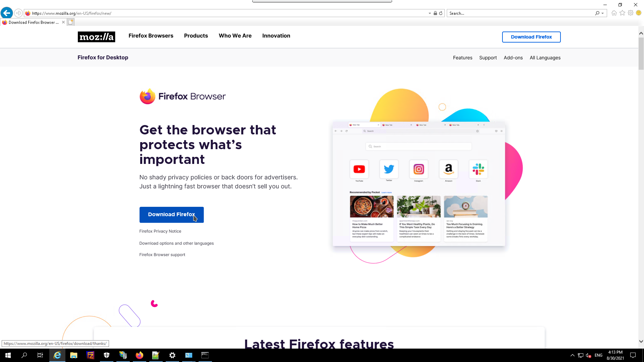This screenshot has height=362, width=644.
Task: Click the Features link
Action: coord(462,58)
